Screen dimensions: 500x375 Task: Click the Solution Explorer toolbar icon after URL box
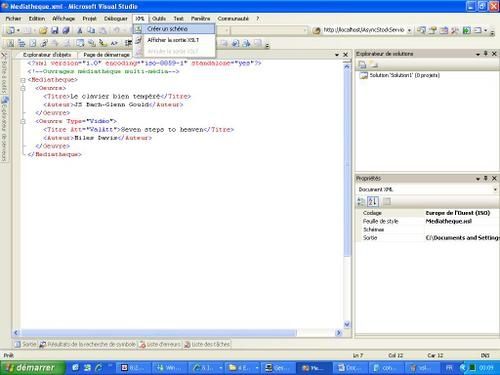pyautogui.click(x=421, y=30)
